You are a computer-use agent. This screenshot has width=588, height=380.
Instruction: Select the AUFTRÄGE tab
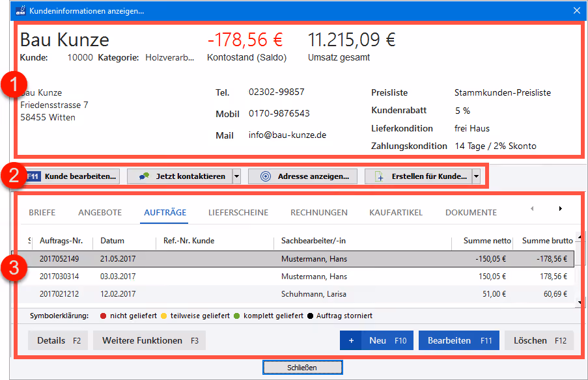(x=165, y=213)
